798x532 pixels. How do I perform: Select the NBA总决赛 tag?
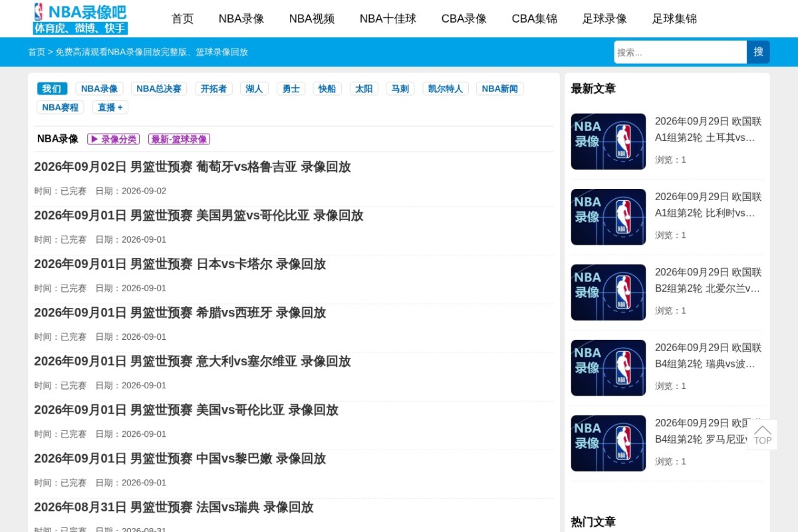point(159,88)
